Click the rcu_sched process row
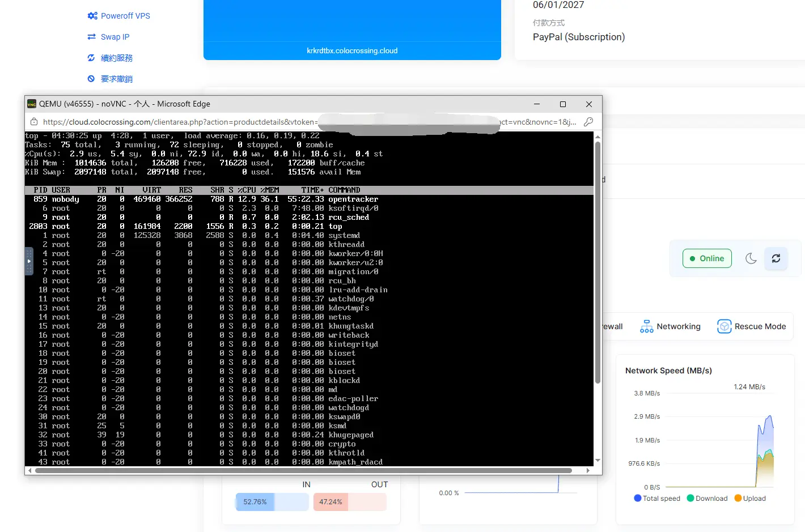 pos(309,217)
